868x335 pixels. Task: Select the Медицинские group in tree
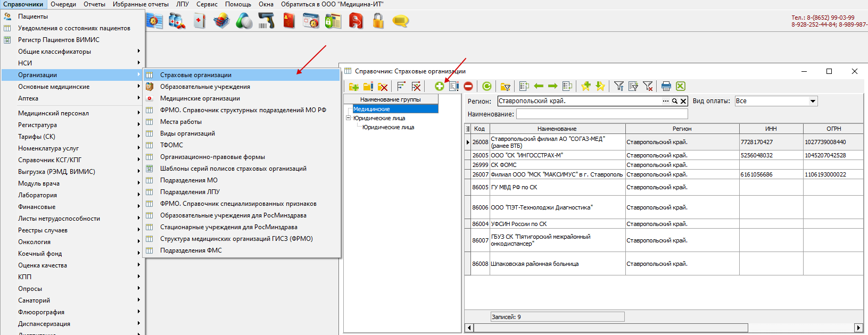[x=371, y=109]
